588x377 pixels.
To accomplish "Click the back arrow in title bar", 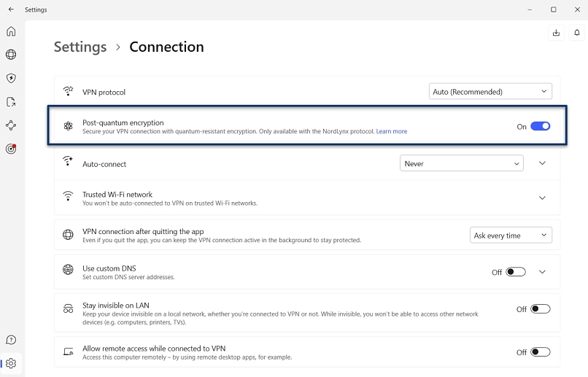I will coord(11,9).
